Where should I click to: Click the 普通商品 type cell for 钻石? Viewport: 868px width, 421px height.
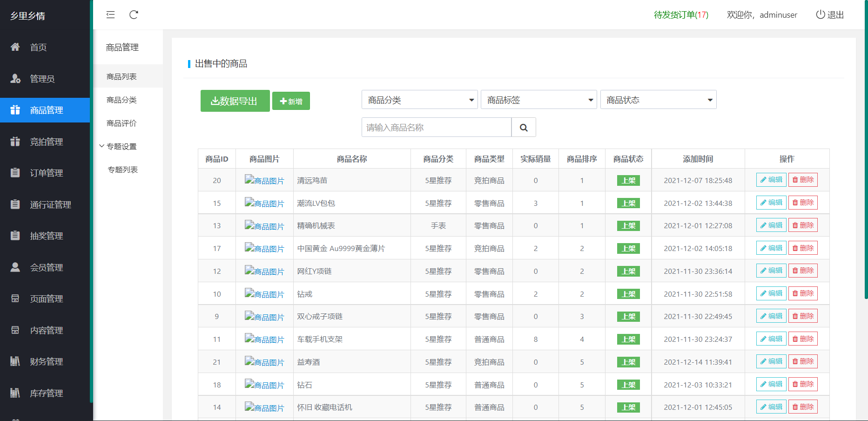(x=489, y=385)
